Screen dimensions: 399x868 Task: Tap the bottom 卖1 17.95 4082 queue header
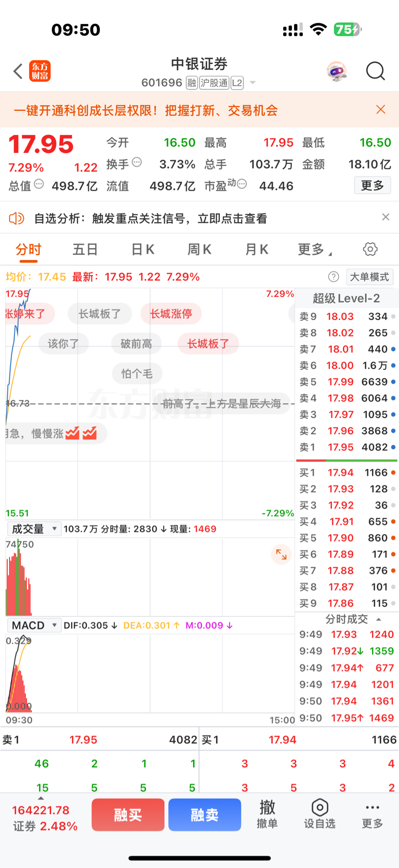click(x=100, y=740)
